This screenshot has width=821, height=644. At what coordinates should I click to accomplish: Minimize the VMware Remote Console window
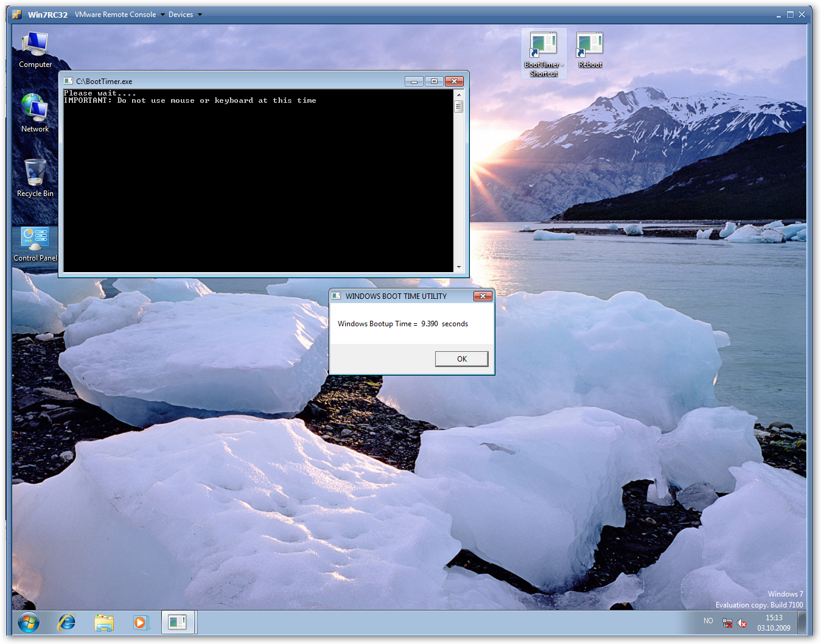click(778, 15)
